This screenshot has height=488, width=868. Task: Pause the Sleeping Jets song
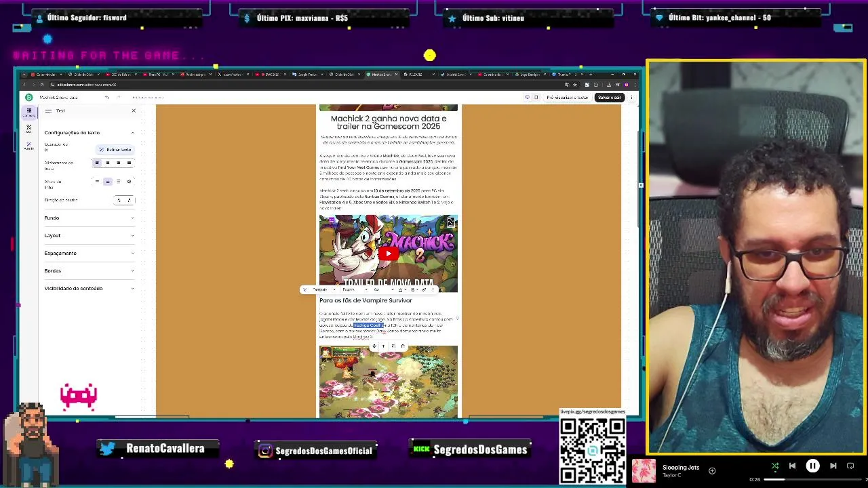[x=812, y=466]
